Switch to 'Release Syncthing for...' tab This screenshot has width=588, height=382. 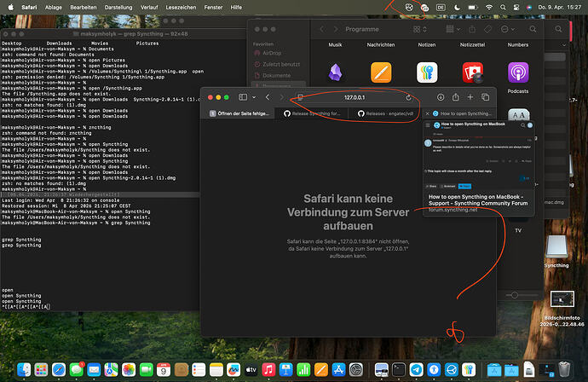(x=312, y=113)
